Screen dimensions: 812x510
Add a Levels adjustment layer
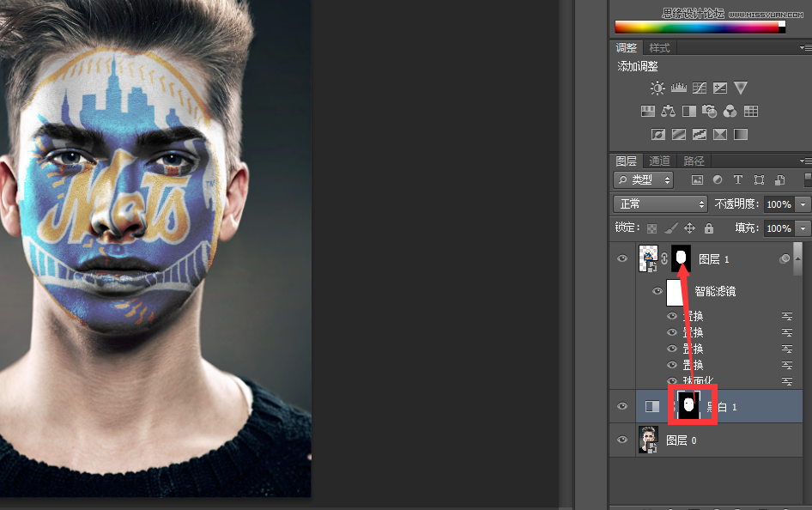click(679, 88)
